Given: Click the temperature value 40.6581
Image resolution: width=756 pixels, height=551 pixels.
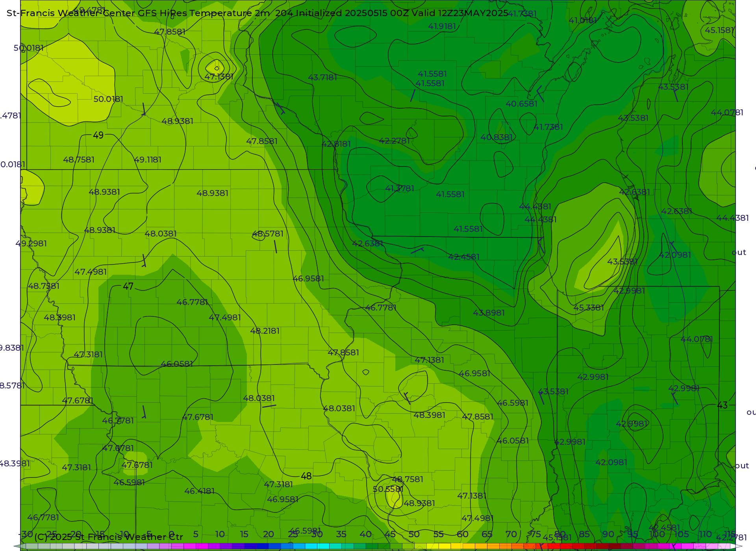Looking at the screenshot, I should point(521,104).
